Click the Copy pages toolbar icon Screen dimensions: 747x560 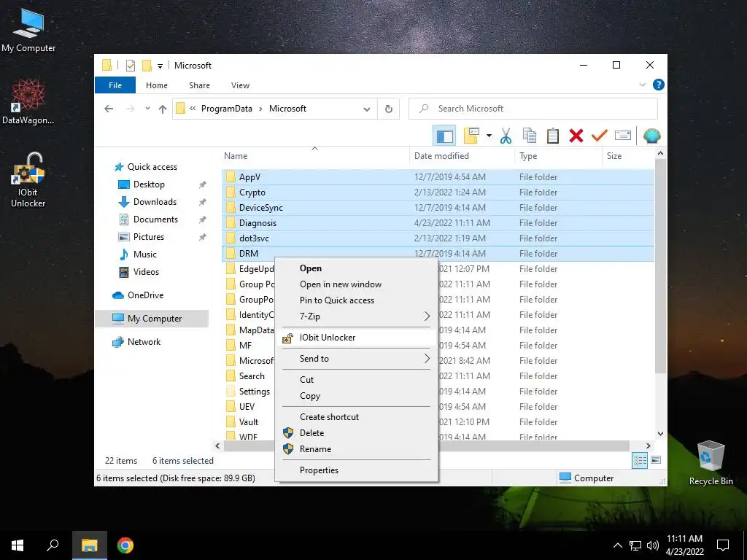pos(530,136)
